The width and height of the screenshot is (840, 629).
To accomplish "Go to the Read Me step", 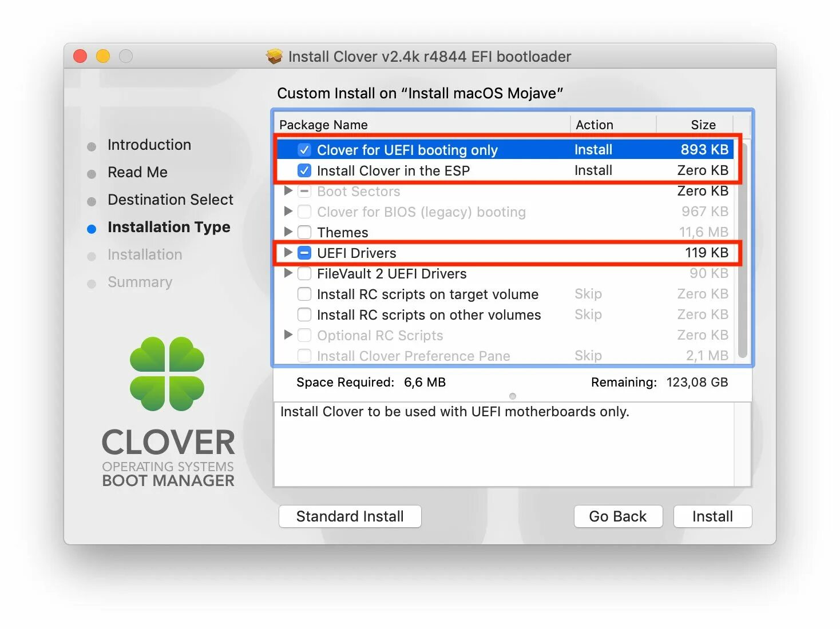I will point(137,172).
